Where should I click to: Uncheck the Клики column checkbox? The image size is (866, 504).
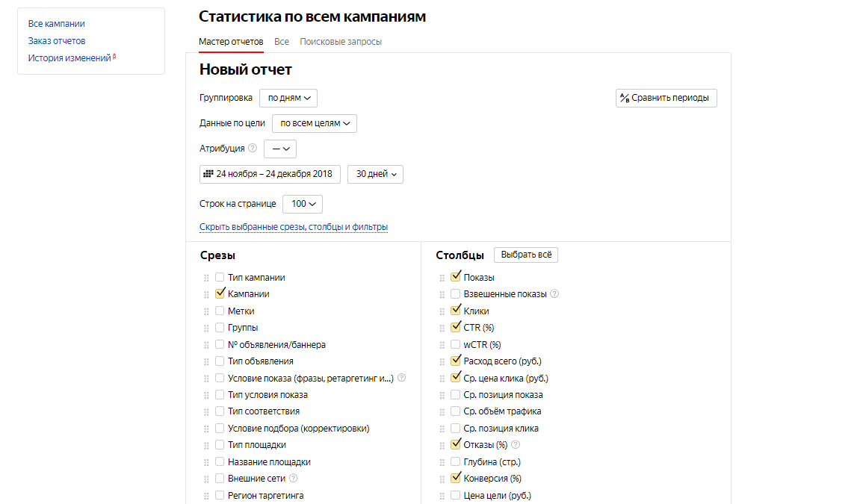(456, 311)
